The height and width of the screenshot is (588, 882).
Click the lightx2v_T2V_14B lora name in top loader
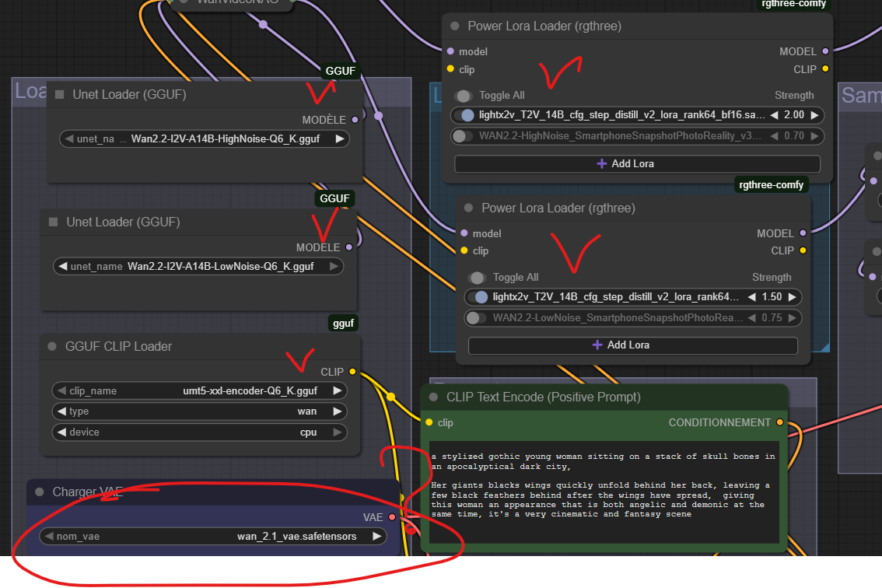[621, 115]
